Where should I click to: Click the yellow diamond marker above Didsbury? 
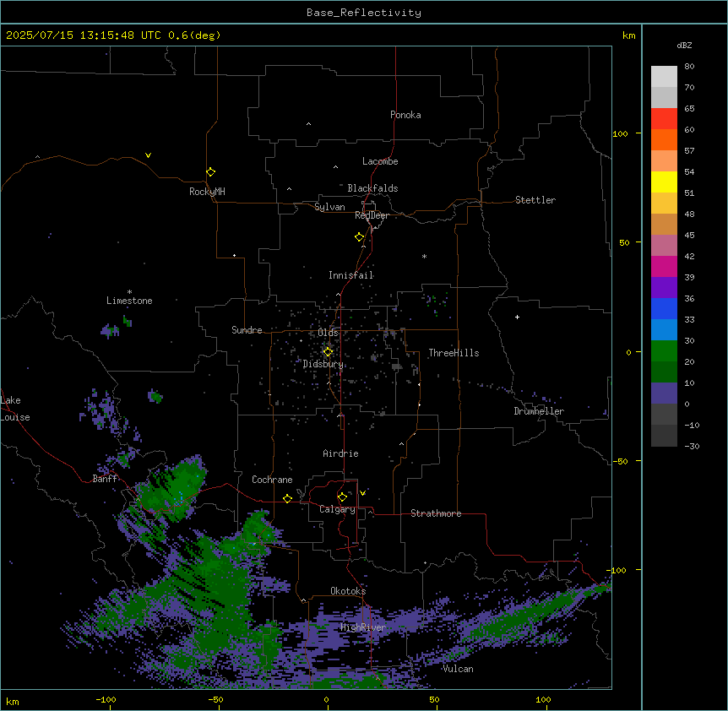[x=328, y=351]
